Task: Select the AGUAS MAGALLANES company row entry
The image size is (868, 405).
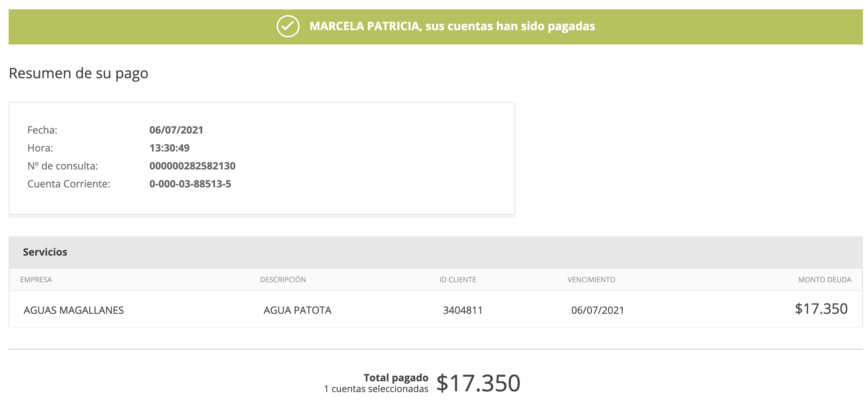Action: coord(74,310)
